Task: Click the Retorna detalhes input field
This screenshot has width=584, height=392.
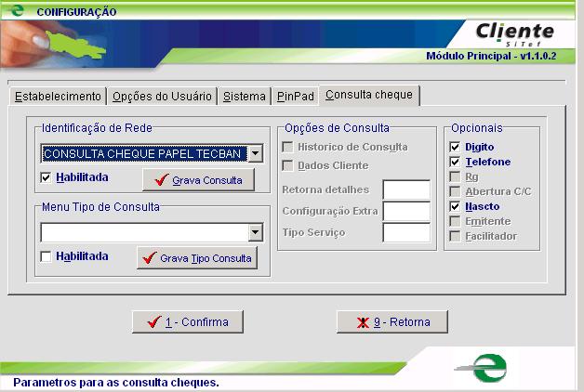Action: [x=406, y=189]
